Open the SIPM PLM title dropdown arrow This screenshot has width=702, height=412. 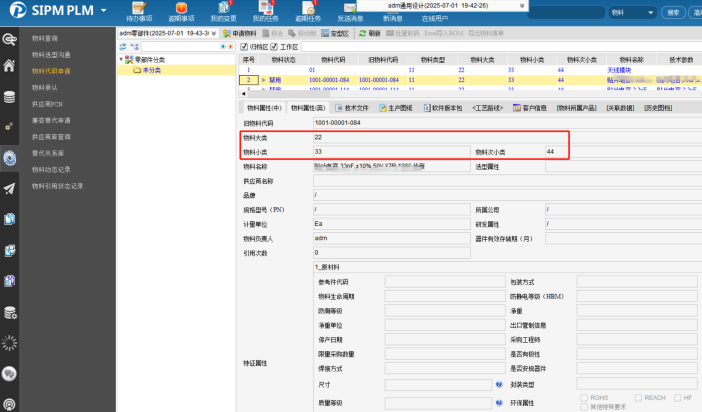click(104, 10)
